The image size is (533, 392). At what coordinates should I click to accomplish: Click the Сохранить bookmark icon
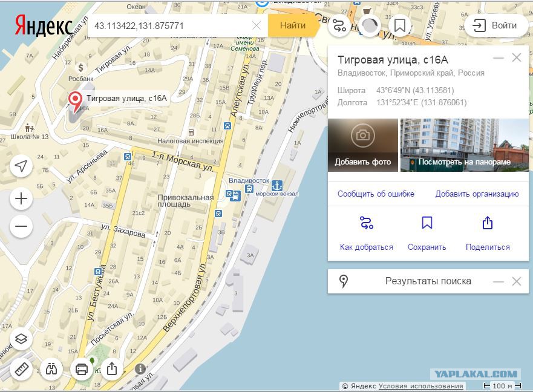pyautogui.click(x=427, y=223)
